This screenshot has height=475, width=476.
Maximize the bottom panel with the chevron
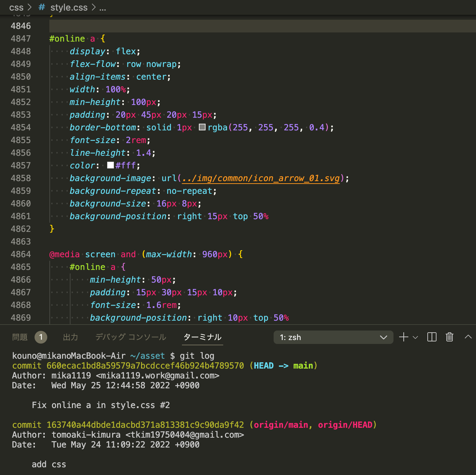point(468,337)
